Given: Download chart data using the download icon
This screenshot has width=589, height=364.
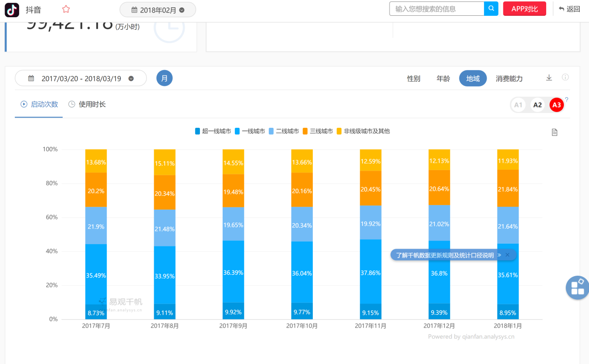Looking at the screenshot, I should point(549,78).
